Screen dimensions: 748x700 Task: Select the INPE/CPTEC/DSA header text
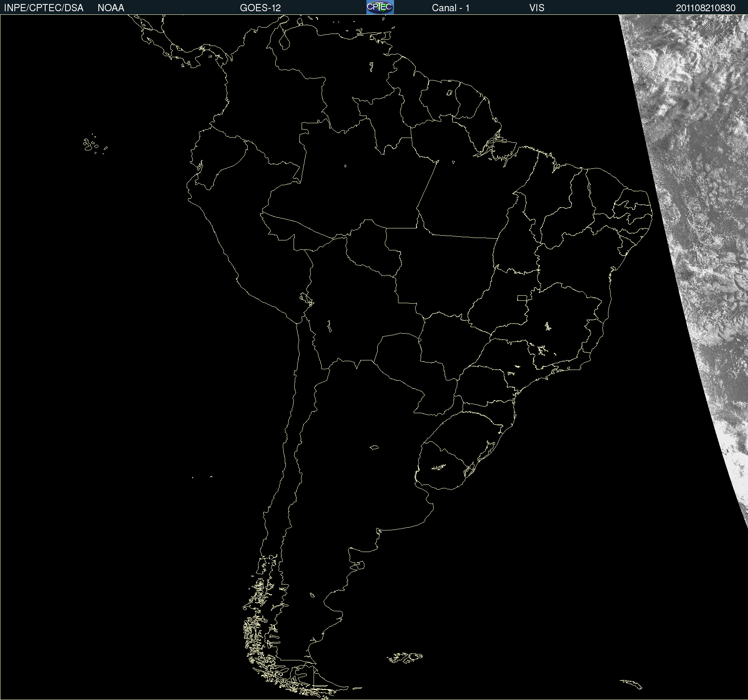[44, 8]
